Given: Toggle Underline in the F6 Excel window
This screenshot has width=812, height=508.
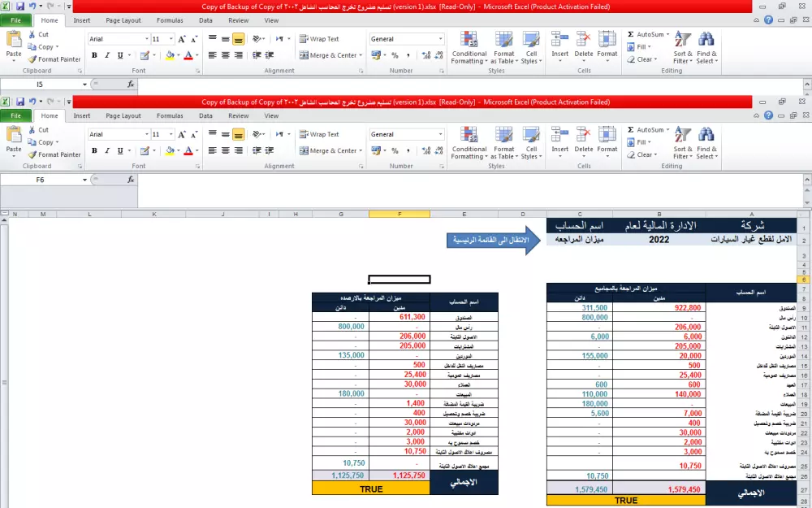Looking at the screenshot, I should point(120,150).
